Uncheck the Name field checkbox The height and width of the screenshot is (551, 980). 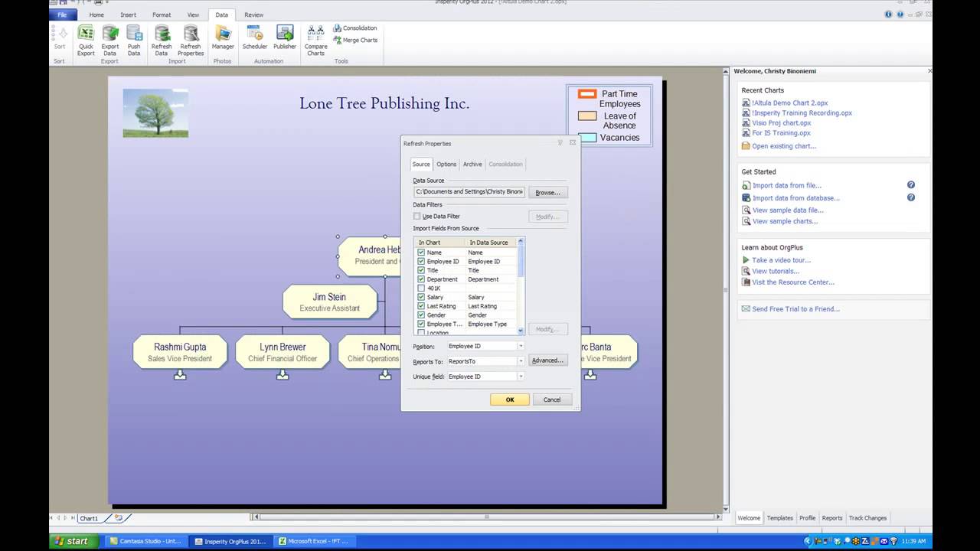(421, 253)
